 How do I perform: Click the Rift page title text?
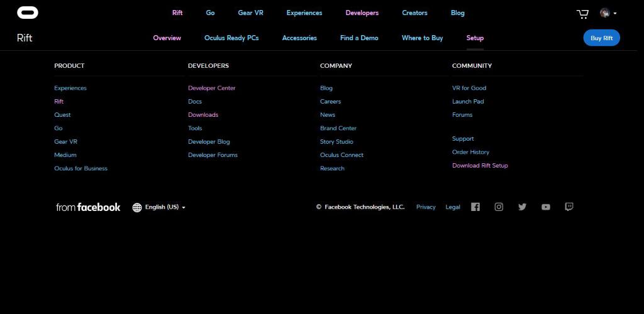(25, 38)
